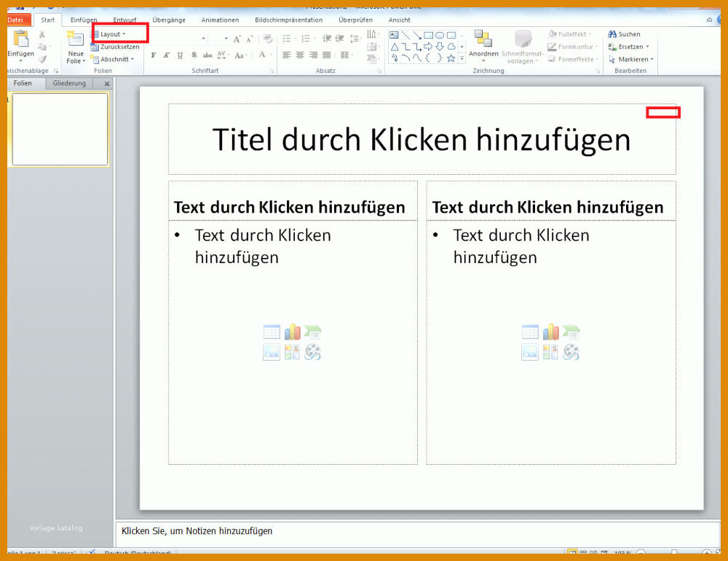Insert SmartArt icon in right content placeholder
Screen dimensions: 728x561
(571, 331)
